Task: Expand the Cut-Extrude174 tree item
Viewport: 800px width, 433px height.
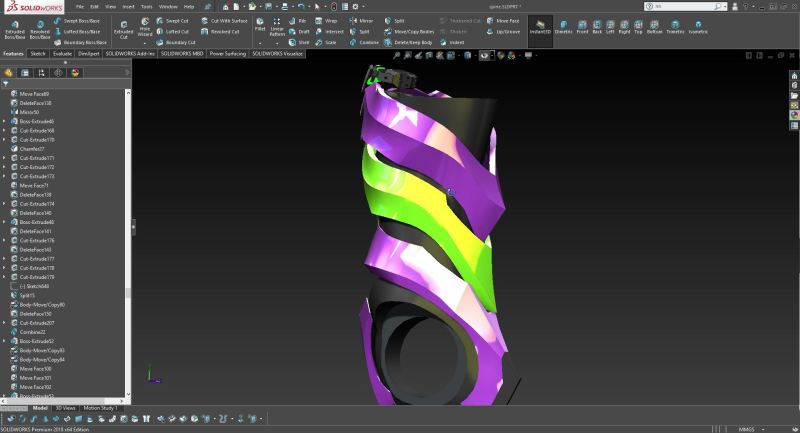Action: (5, 203)
